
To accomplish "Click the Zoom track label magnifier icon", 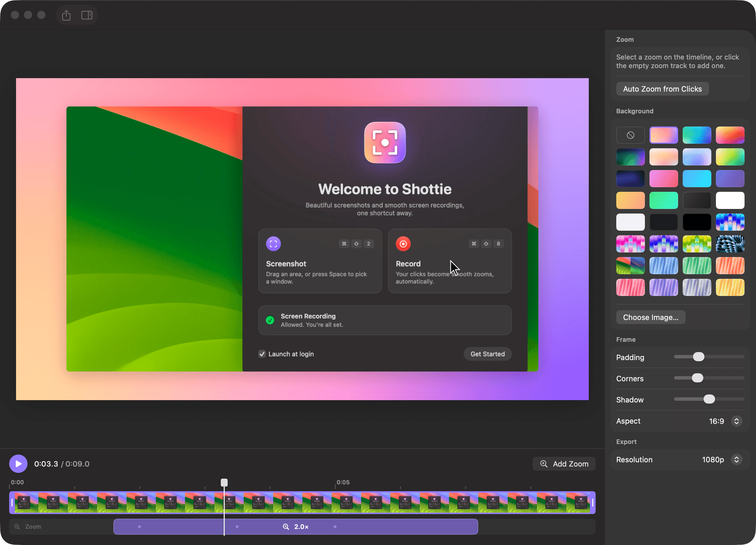I will (17, 527).
